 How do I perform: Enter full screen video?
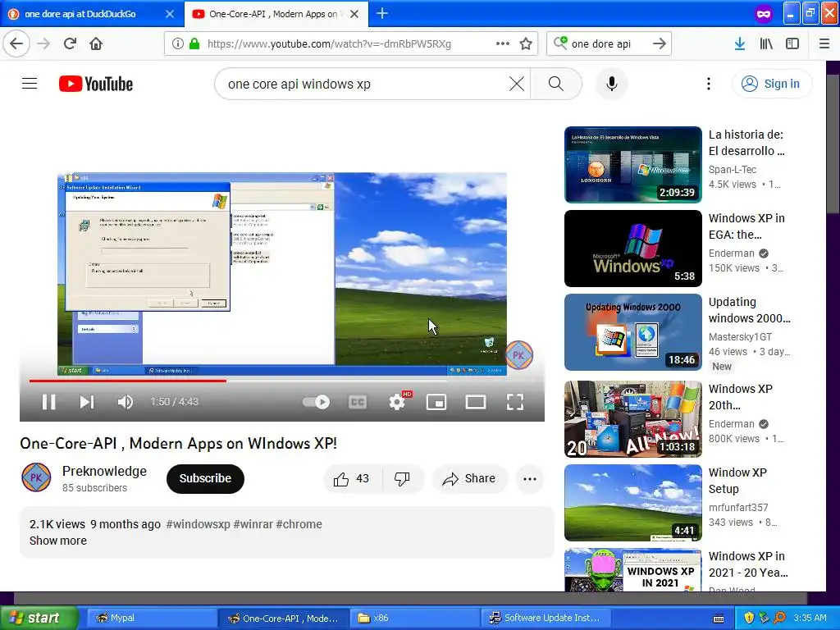coord(515,402)
